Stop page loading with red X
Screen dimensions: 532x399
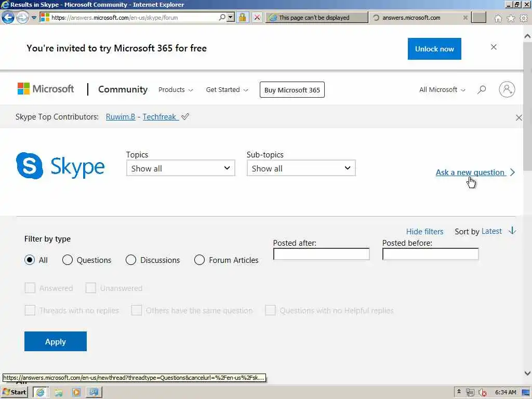coord(257,17)
